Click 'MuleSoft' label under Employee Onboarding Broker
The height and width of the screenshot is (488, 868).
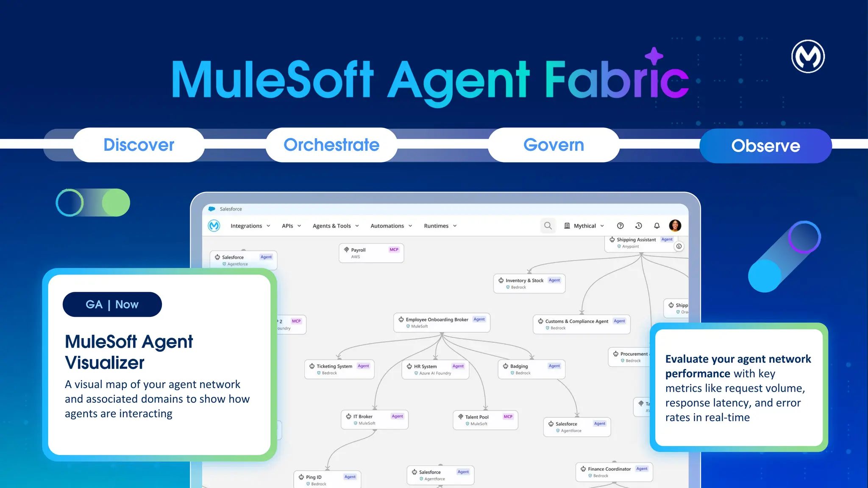pyautogui.click(x=419, y=326)
